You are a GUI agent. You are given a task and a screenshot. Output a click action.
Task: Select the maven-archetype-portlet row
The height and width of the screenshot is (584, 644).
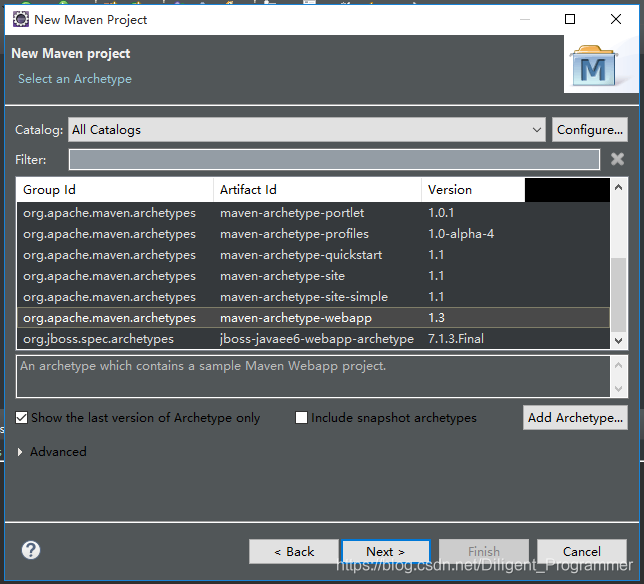(313, 213)
